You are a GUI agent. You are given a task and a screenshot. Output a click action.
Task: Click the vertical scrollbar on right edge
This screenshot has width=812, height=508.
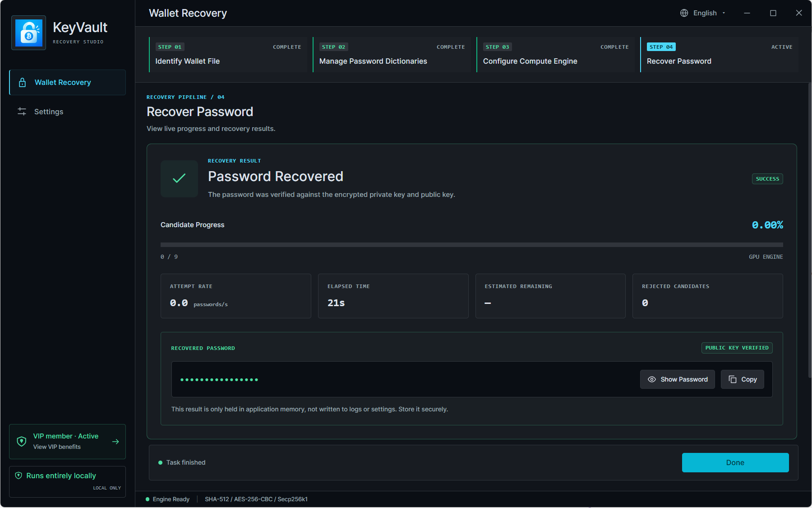pos(810,230)
